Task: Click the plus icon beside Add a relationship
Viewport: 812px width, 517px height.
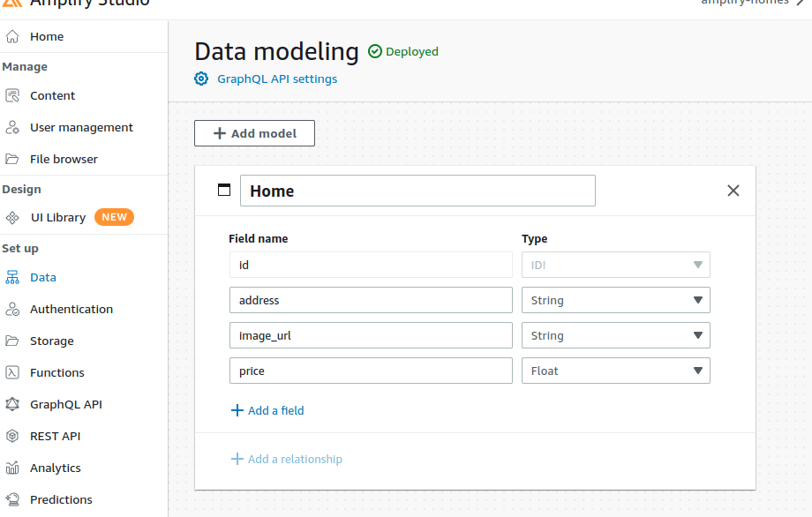Action: pyautogui.click(x=237, y=459)
